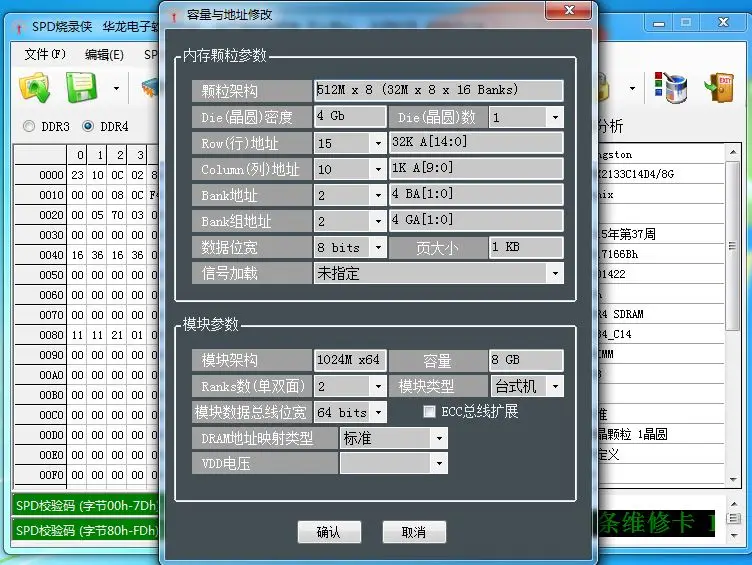Open the 编辑(E) menu
Screen dimensions: 752x565
pyautogui.click(x=104, y=55)
